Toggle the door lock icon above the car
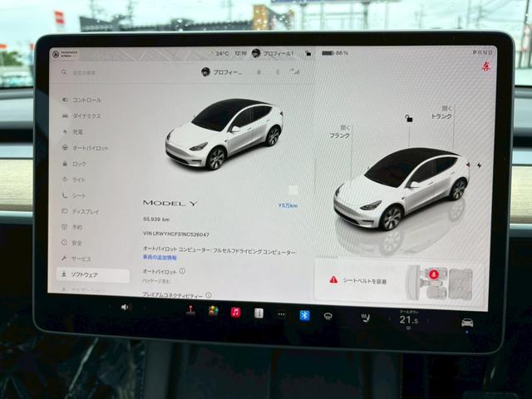532x399 pixels. [x=407, y=120]
